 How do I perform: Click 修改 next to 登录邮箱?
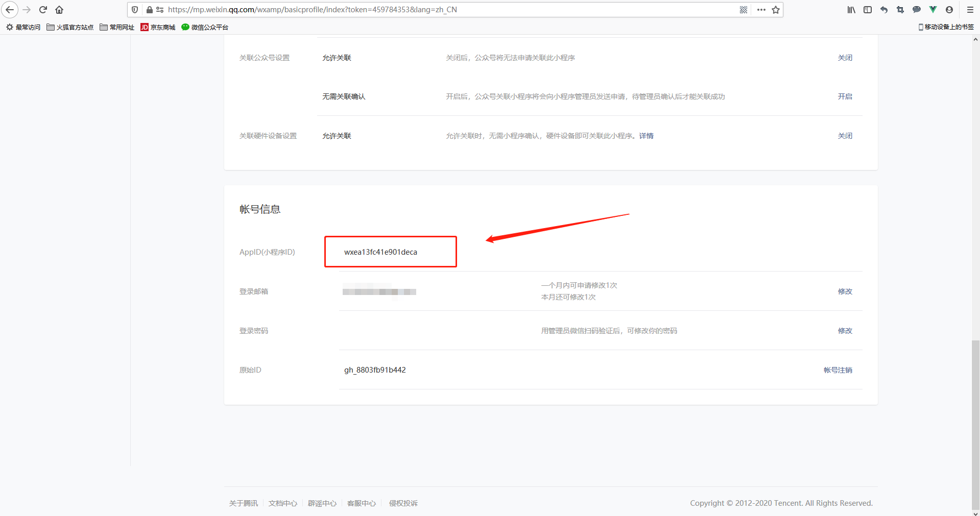pos(845,291)
